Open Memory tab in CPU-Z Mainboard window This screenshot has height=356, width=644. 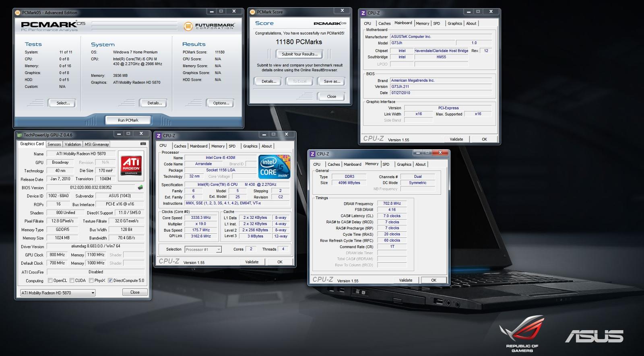(x=423, y=23)
